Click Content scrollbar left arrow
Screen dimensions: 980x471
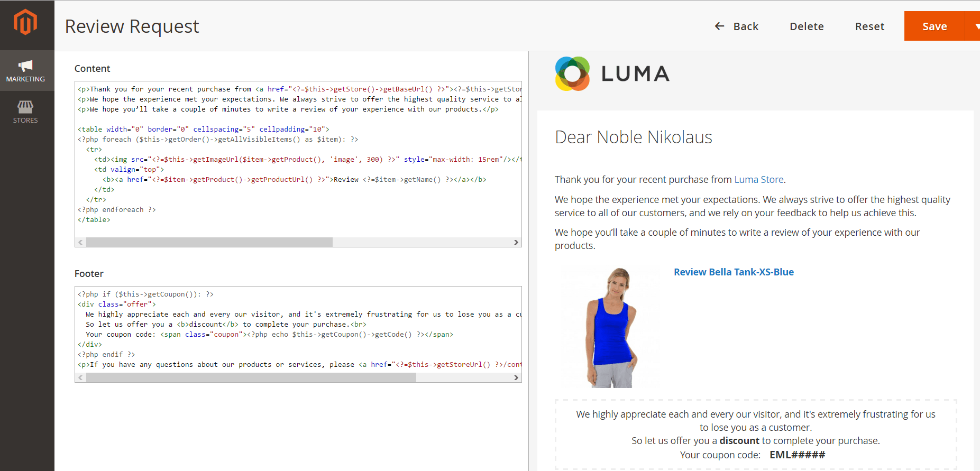80,242
